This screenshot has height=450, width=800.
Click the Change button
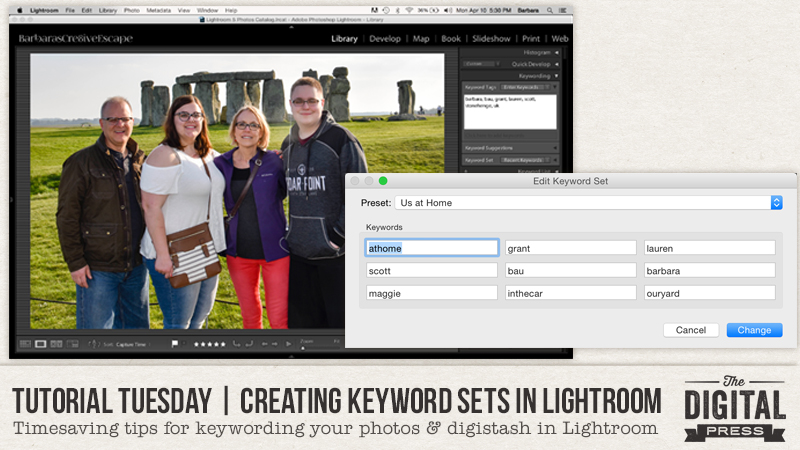point(754,330)
